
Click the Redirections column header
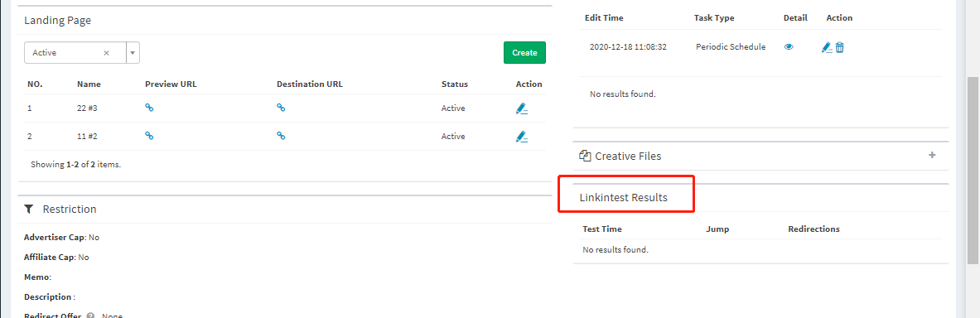(x=813, y=229)
